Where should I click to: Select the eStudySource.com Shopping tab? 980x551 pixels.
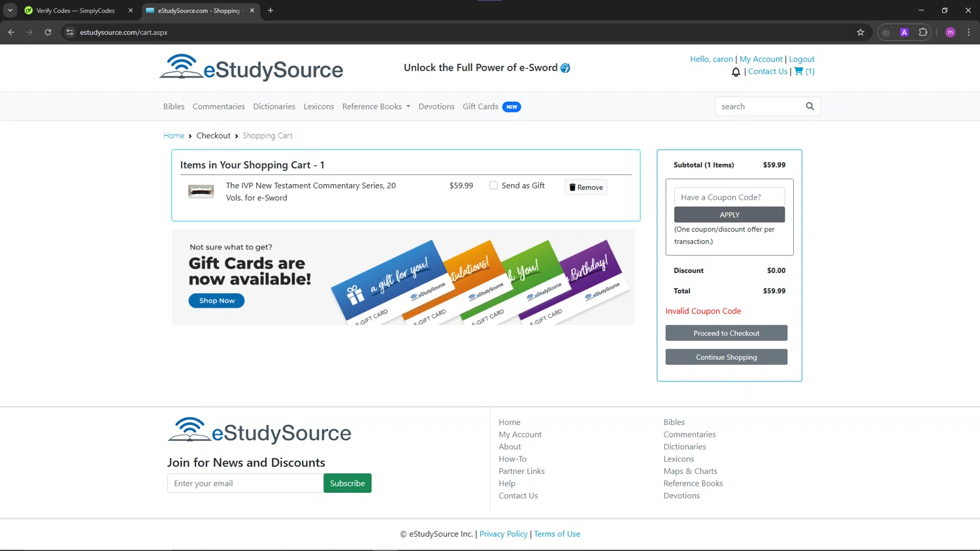tap(199, 10)
